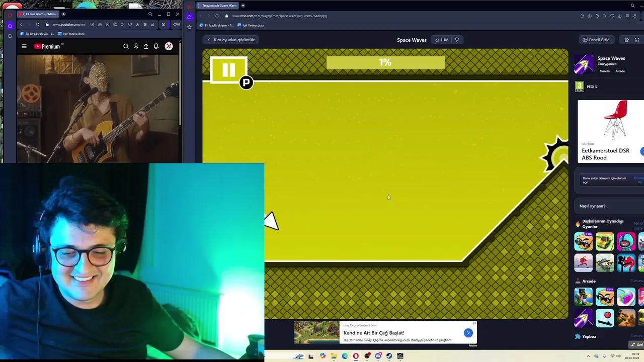Open Steam from the taskbar

pyautogui.click(x=389, y=356)
